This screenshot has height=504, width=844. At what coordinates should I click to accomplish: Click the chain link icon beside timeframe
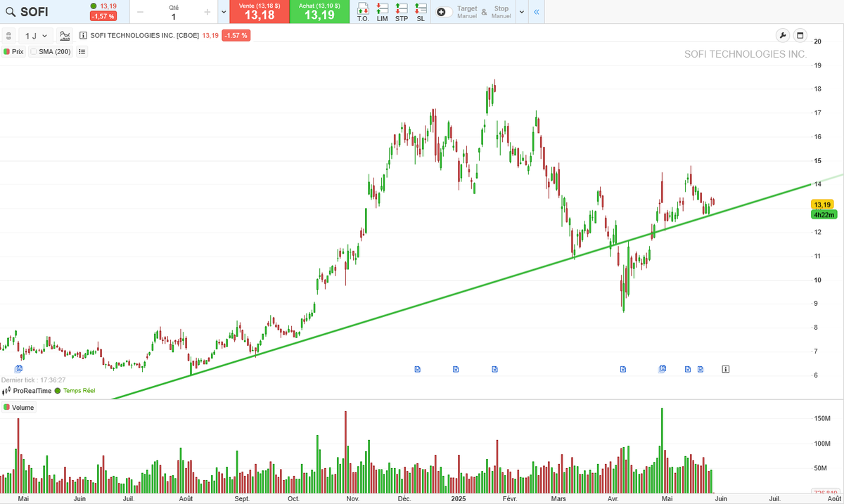tap(8, 35)
